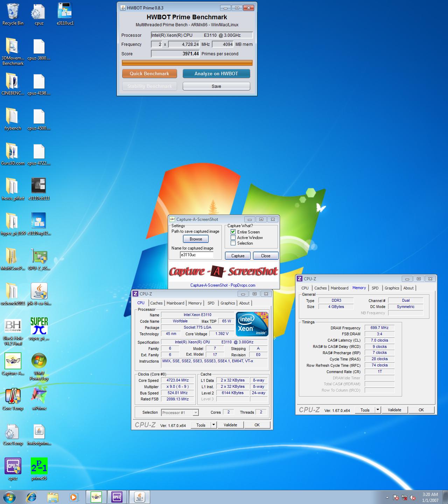Screen dimensions: 448x504
Task: Open SPD tab in CPU-Z Memory window
Action: click(x=375, y=288)
